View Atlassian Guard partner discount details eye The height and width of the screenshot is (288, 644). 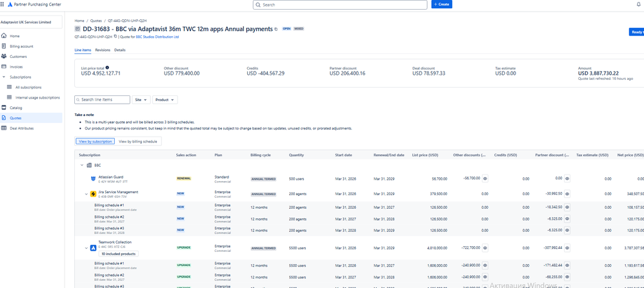[x=567, y=179]
